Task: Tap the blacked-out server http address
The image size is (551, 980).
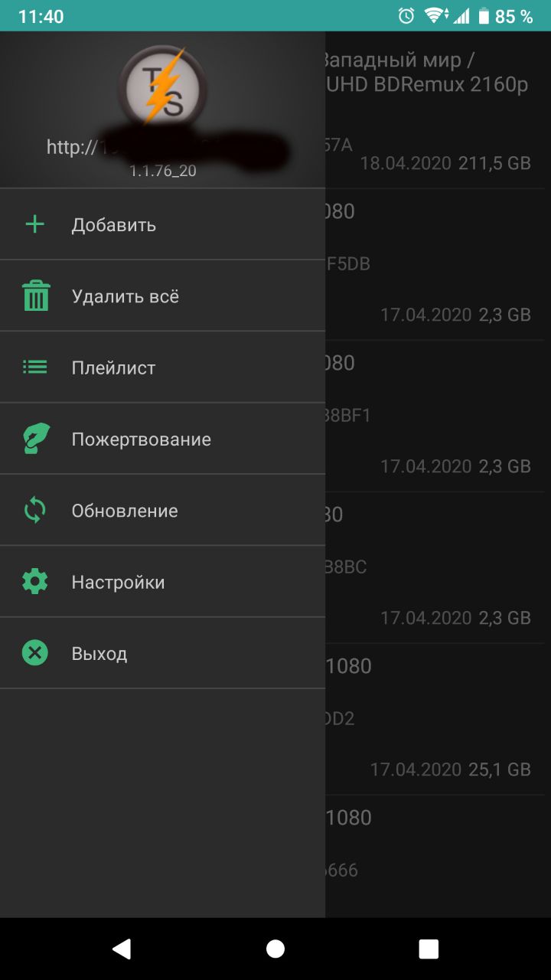Action: tap(168, 147)
